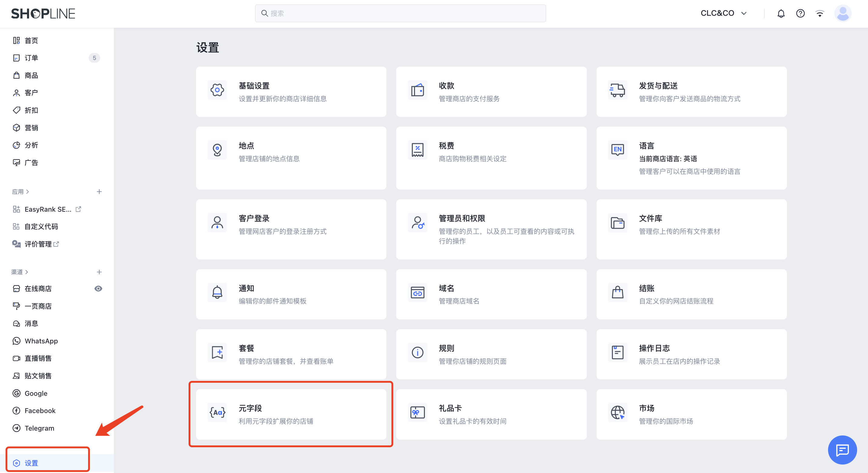Screen dimensions: 868x473
Task: Click the 贴文销售 image icon
Action: click(x=16, y=376)
